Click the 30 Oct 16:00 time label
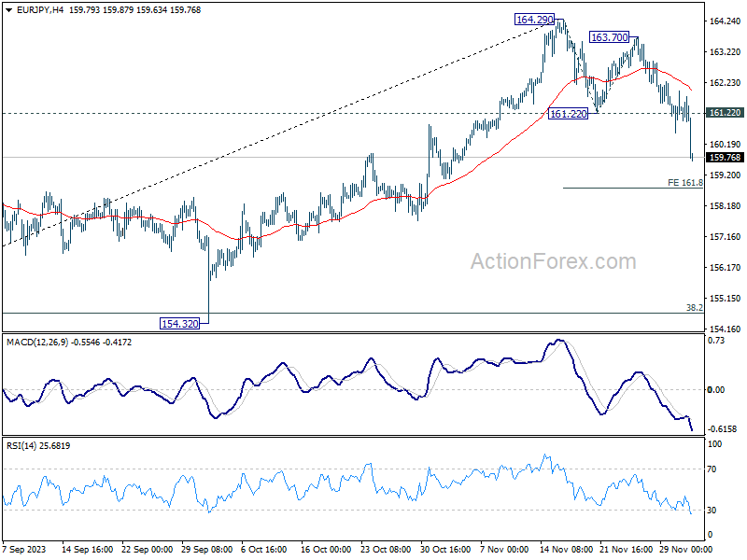Viewport: 747px width, 560px height. pos(445,550)
